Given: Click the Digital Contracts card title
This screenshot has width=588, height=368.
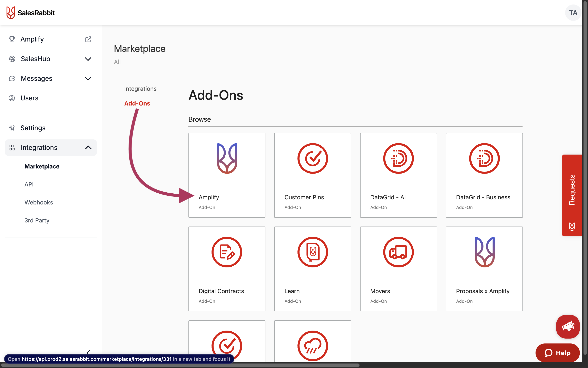Looking at the screenshot, I should (x=221, y=291).
